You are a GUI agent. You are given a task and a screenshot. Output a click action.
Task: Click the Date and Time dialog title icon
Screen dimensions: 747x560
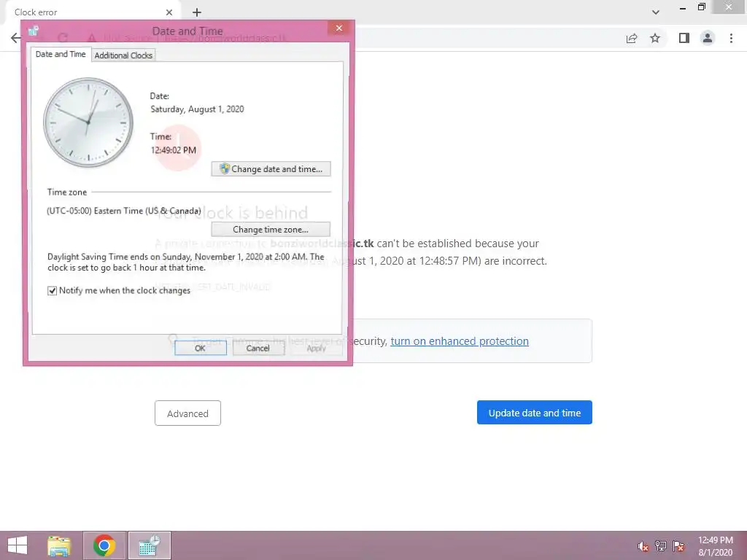(x=33, y=31)
